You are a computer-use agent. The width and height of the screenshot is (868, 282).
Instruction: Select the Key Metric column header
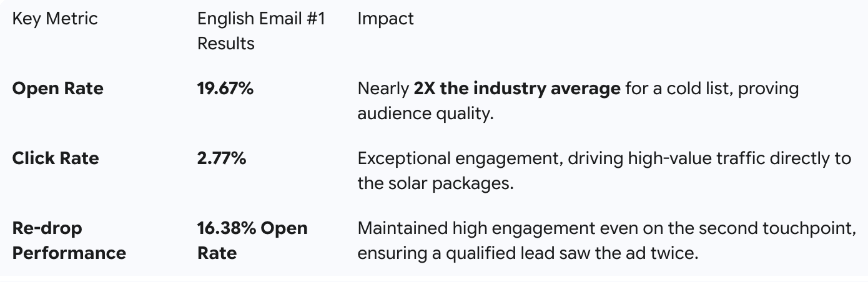[55, 19]
